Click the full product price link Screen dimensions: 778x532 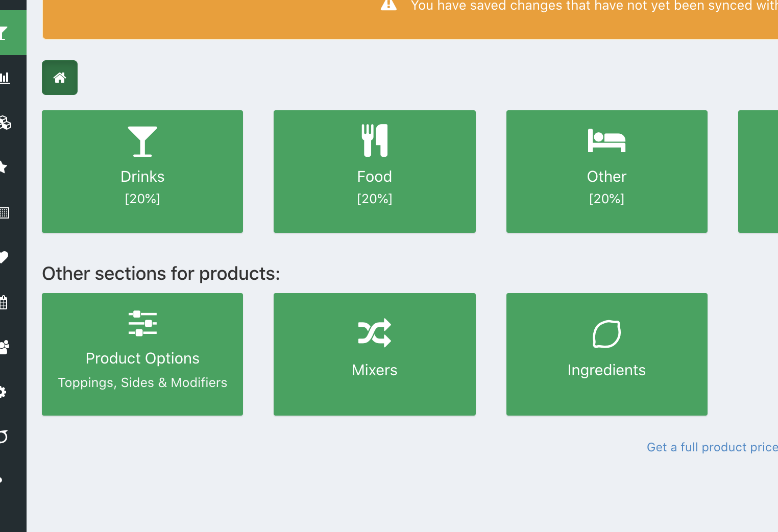[712, 447]
